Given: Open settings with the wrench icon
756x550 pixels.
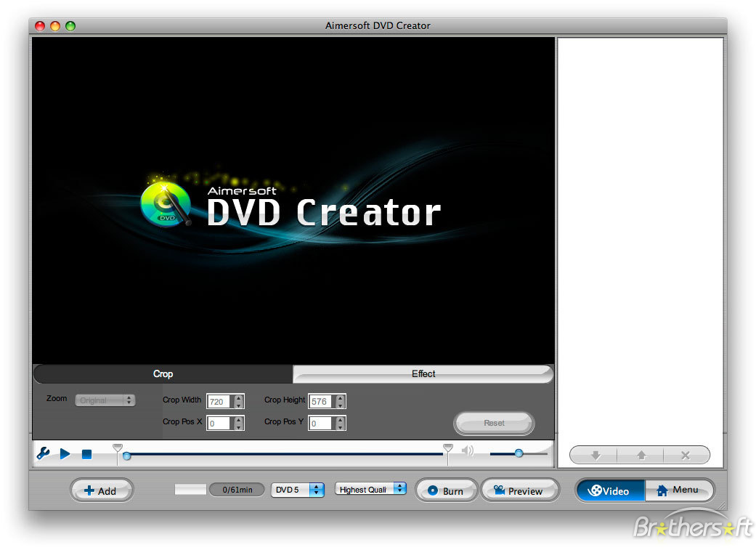Looking at the screenshot, I should click(44, 453).
